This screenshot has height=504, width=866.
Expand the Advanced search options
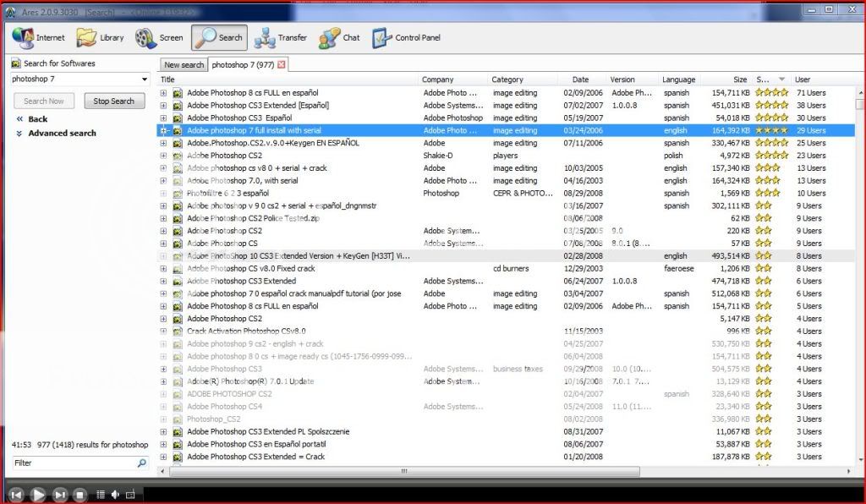coord(57,133)
